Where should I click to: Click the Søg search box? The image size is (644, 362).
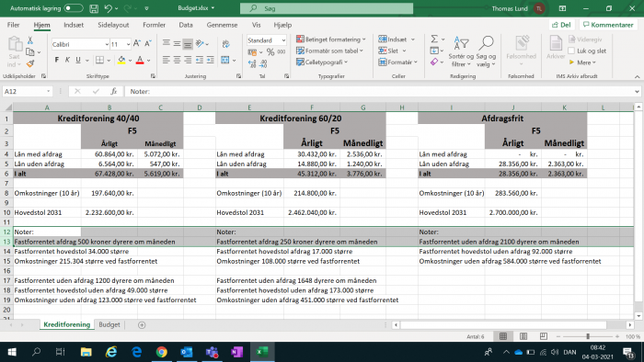point(327,8)
